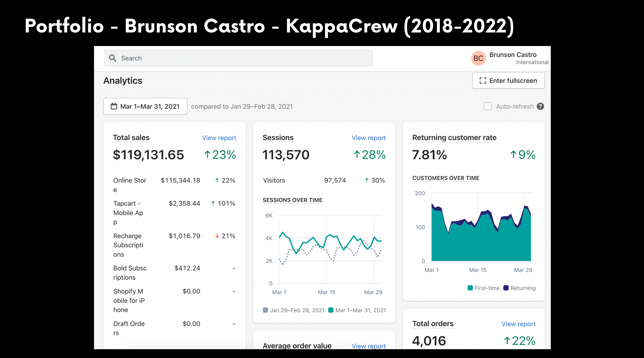
Task: Open View report for Total orders
Action: click(x=518, y=324)
